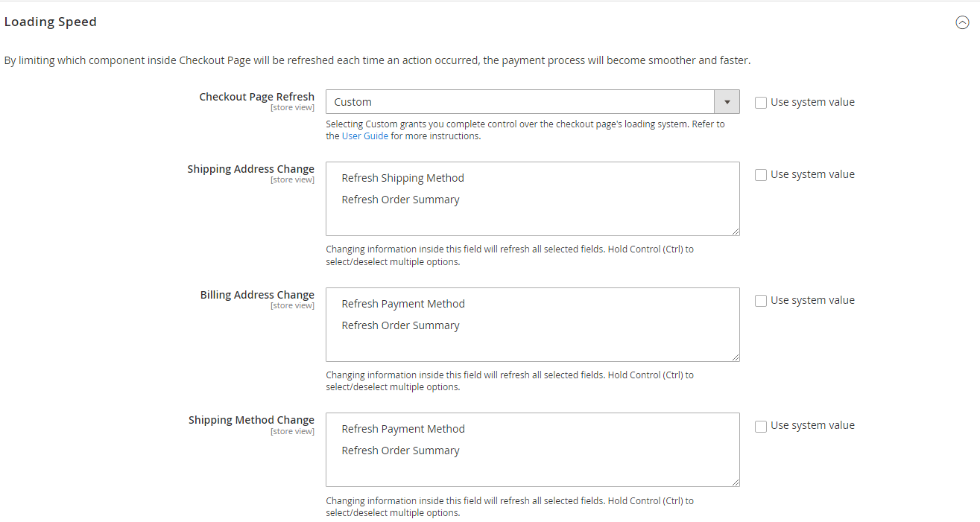Viewport: 980px width, 522px height.
Task: Toggle Use system value for Shipping Method Change
Action: (x=761, y=426)
